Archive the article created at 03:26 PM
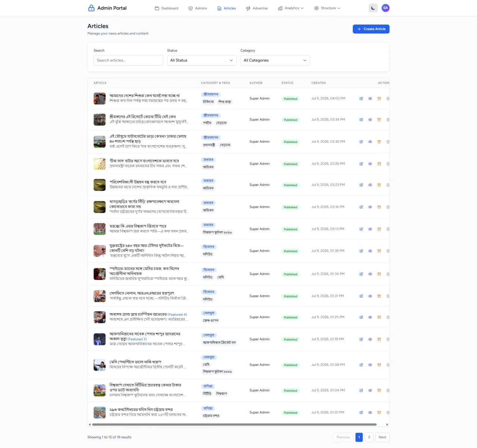 click(x=379, y=164)
